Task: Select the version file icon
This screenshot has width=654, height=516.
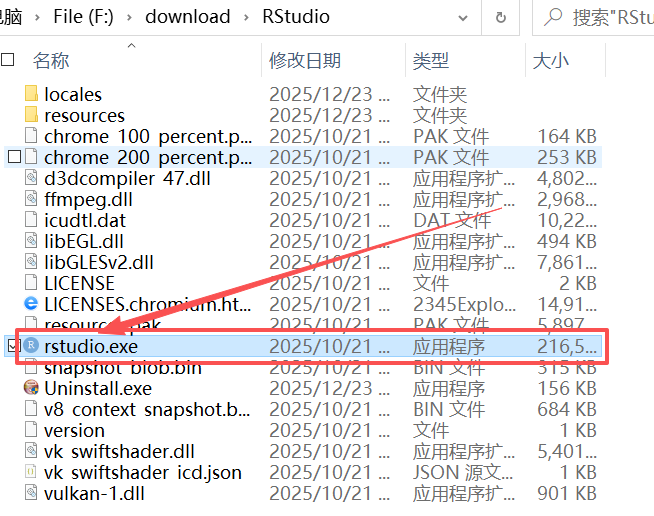Action: coord(31,430)
